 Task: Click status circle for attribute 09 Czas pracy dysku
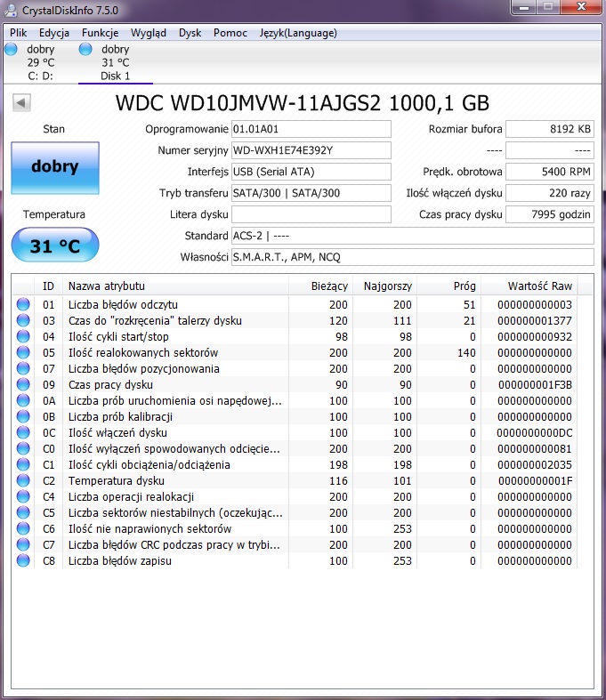coord(23,384)
